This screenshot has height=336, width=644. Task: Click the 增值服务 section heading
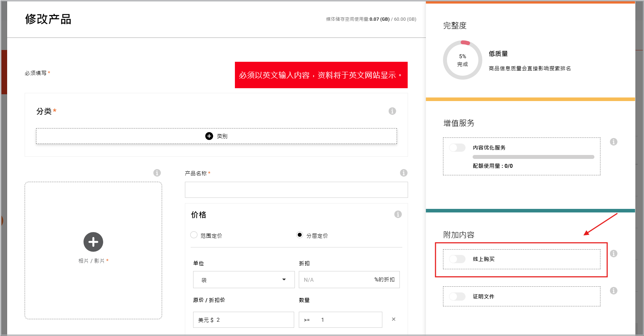coord(459,123)
